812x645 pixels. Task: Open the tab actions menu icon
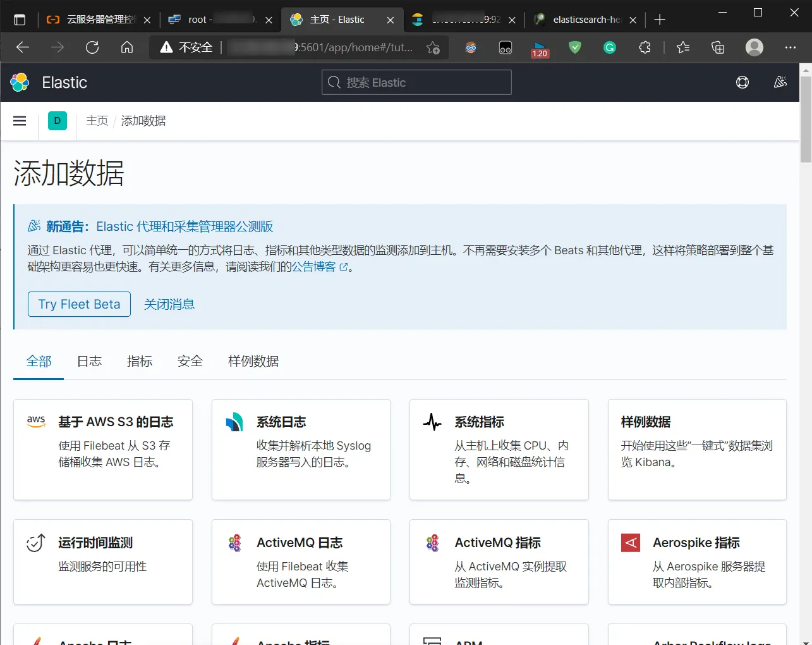[x=20, y=20]
